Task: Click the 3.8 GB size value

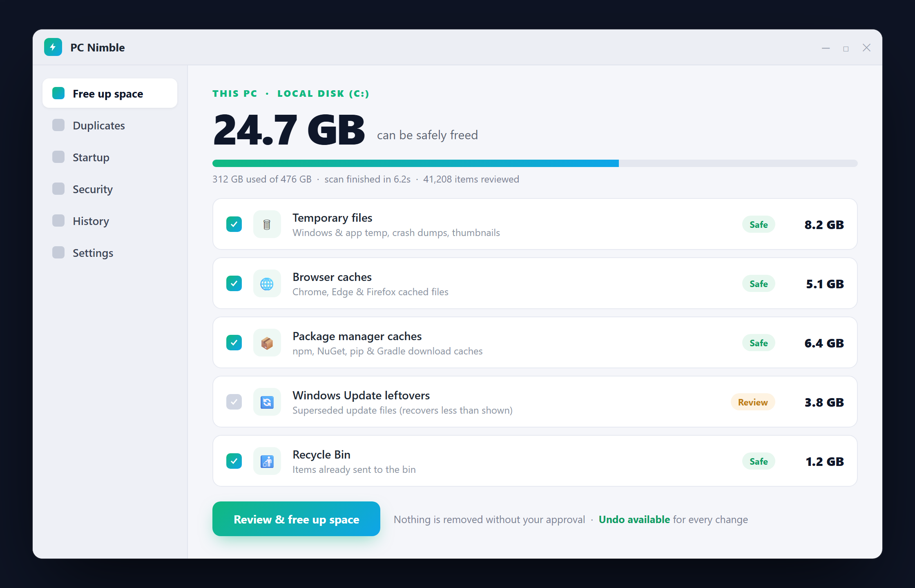Action: click(x=824, y=402)
